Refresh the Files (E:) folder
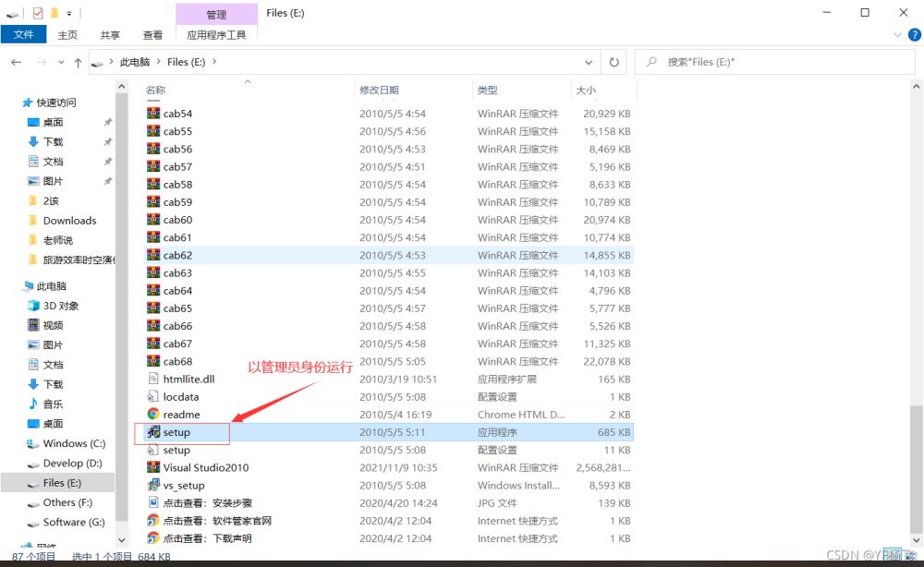Viewport: 924px width, 567px height. click(x=614, y=62)
